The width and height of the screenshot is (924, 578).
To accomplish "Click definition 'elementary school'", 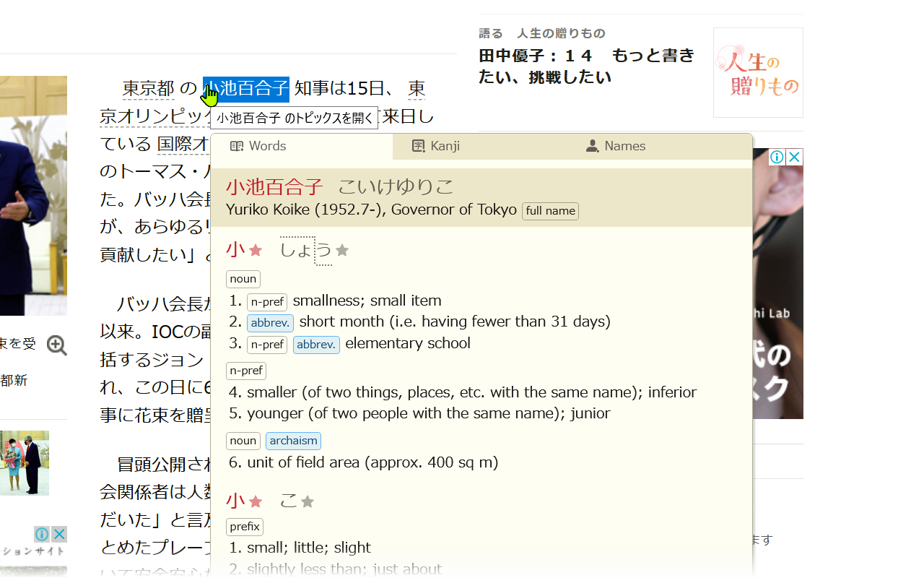I will tap(408, 343).
